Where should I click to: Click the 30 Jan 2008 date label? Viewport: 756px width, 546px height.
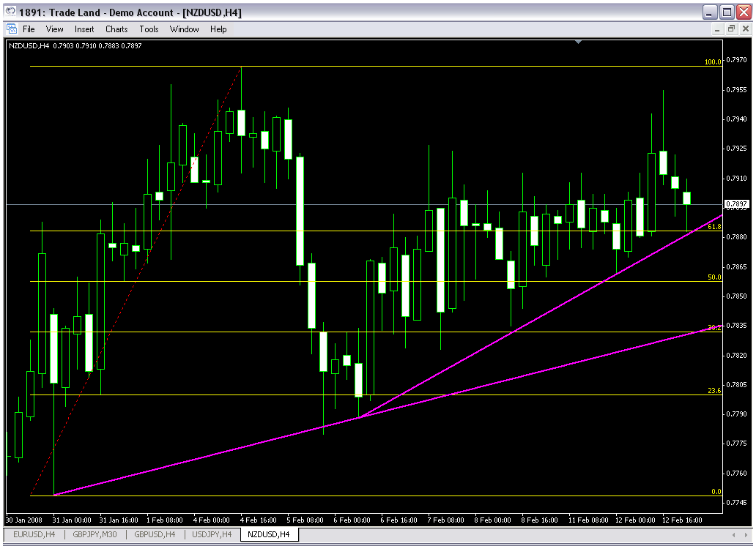[x=23, y=520]
